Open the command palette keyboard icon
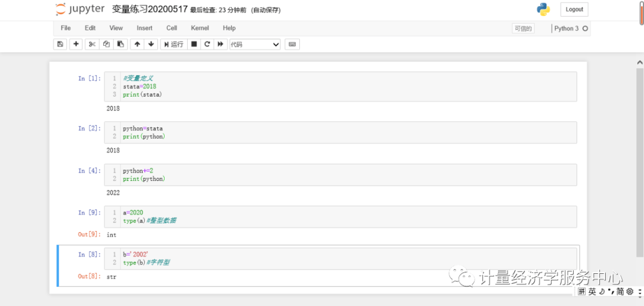Image resolution: width=644 pixels, height=306 pixels. point(292,44)
